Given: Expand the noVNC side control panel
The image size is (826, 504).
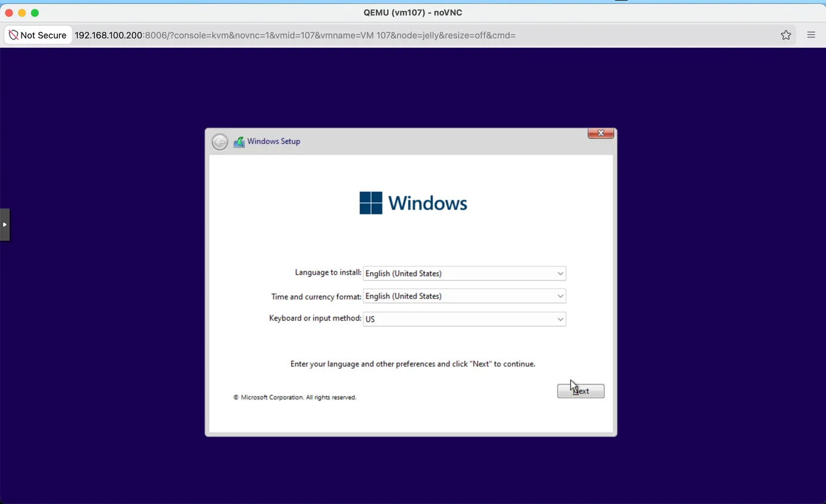Looking at the screenshot, I should coord(5,225).
